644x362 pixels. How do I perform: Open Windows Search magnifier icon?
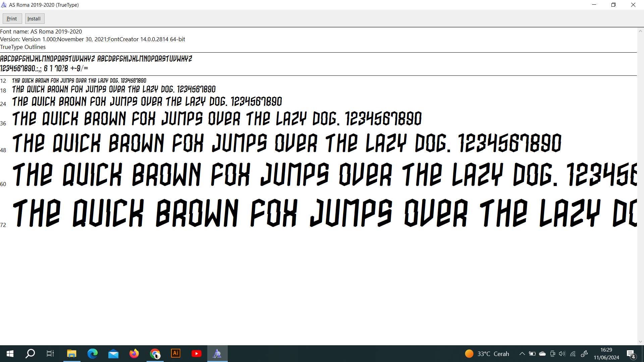click(x=30, y=354)
